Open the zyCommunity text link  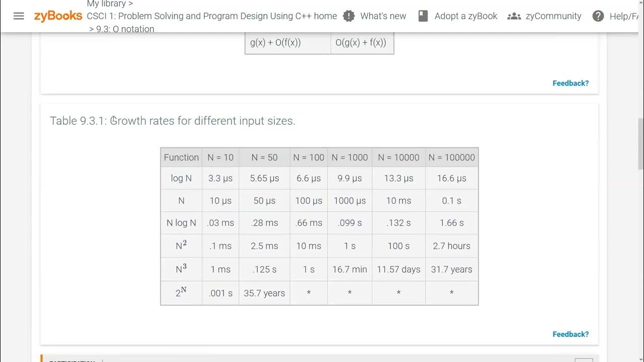click(553, 16)
